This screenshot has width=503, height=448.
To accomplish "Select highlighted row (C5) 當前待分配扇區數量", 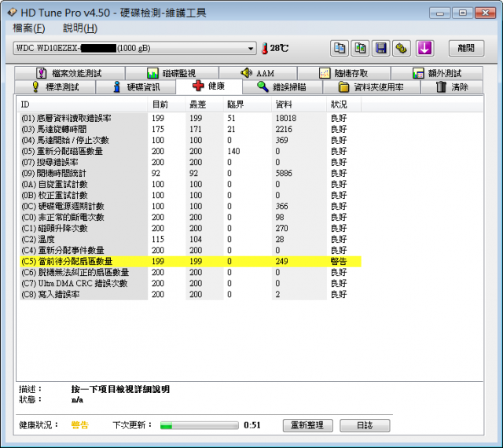I will [x=190, y=261].
